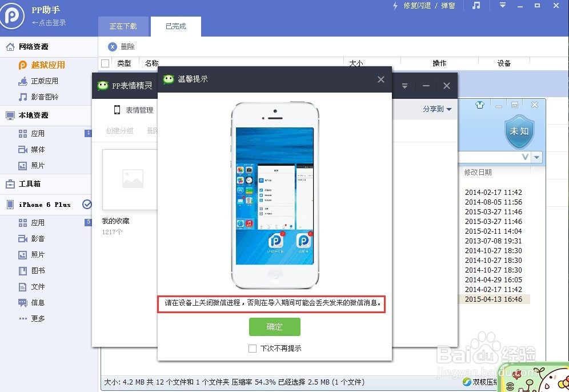Click the shirt skin icon in the archive window
Image resolution: width=569 pixels, height=392 pixels.
tap(480, 105)
